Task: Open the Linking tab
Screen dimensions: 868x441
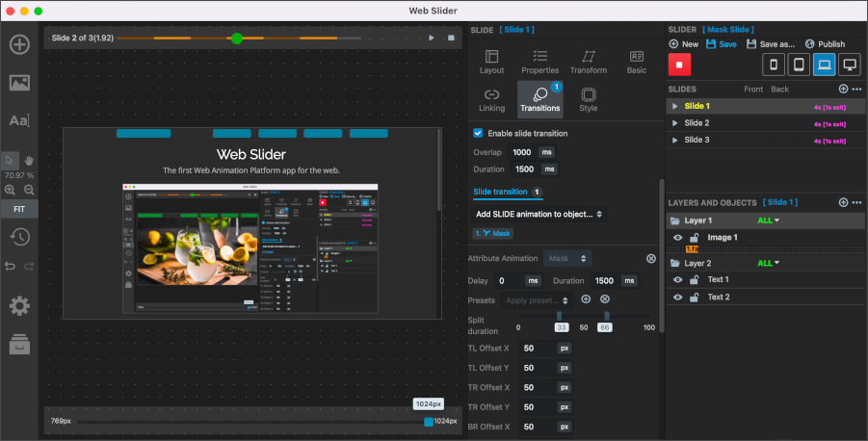Action: [491, 100]
